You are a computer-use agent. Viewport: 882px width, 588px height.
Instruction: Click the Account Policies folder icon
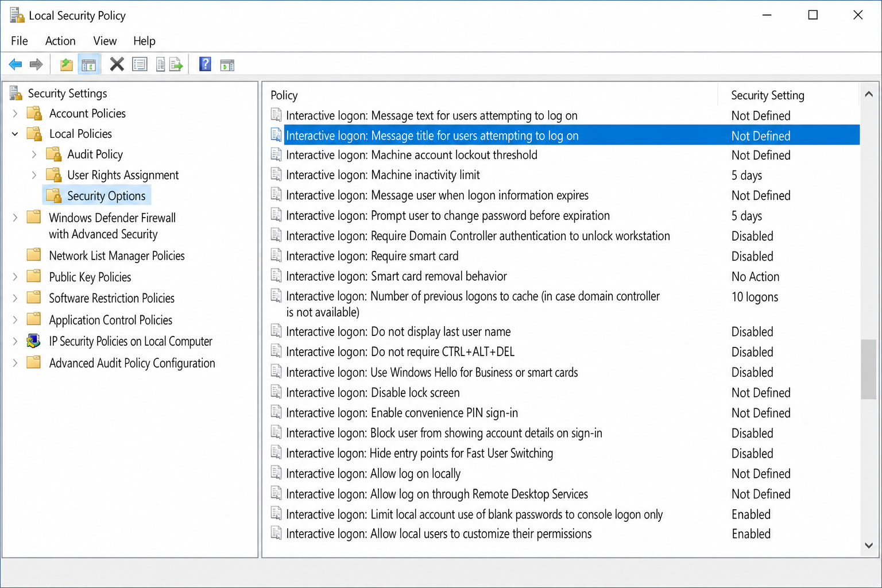pyautogui.click(x=34, y=113)
